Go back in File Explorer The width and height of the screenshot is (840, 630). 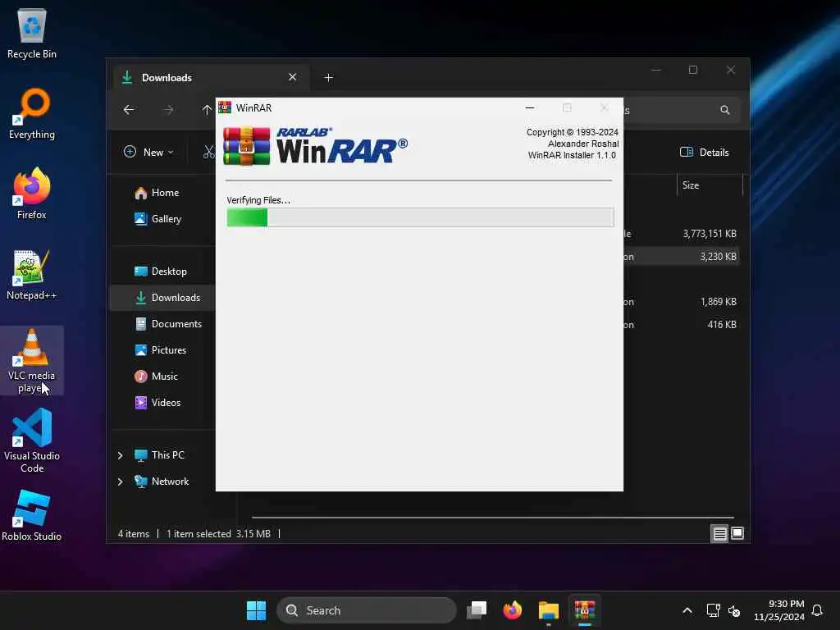(129, 110)
